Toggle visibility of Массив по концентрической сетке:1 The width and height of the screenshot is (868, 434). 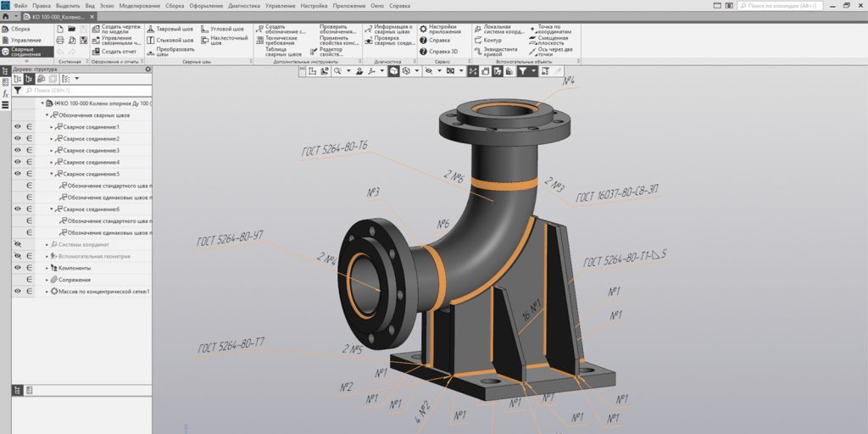point(18,292)
